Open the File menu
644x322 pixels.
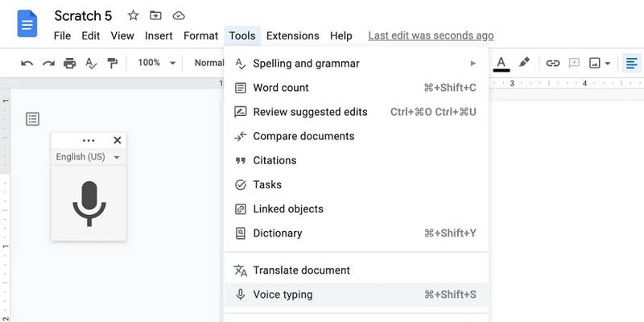click(63, 35)
